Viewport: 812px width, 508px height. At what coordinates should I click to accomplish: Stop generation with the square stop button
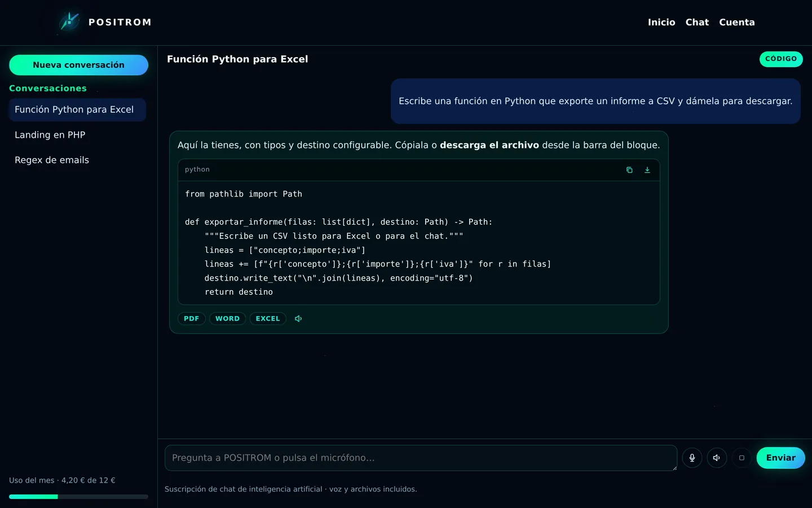click(x=742, y=458)
